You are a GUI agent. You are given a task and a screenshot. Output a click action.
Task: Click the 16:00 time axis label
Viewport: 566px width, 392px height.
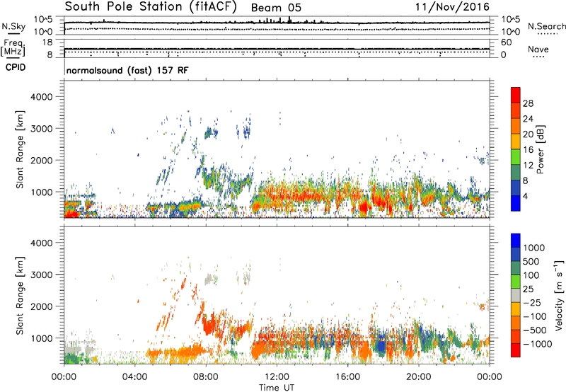(347, 377)
